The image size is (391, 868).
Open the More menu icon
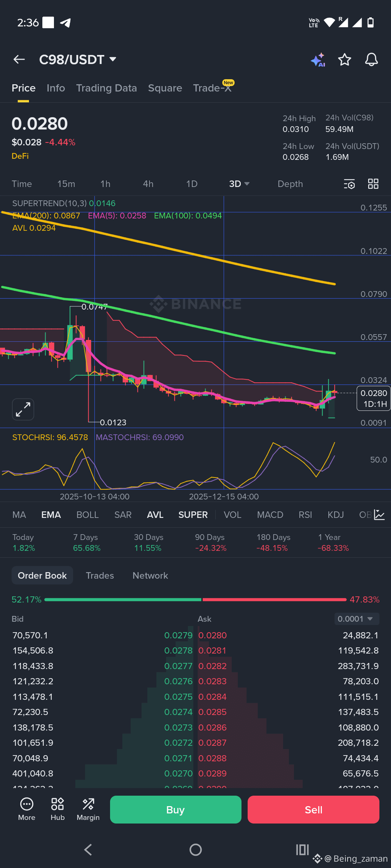pyautogui.click(x=27, y=809)
